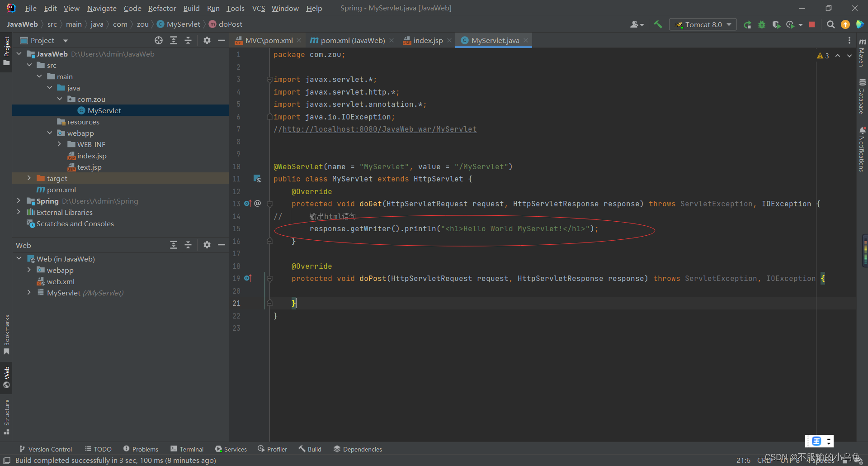This screenshot has width=868, height=466.
Task: Close the MyServlet.java tab
Action: click(x=526, y=40)
